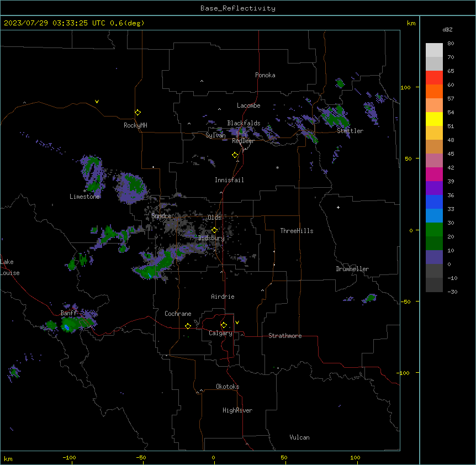The height and width of the screenshot is (465, 476).
Task: Click the 2023/07/29 03:33:25 UTC timestamp
Action: 54,23
